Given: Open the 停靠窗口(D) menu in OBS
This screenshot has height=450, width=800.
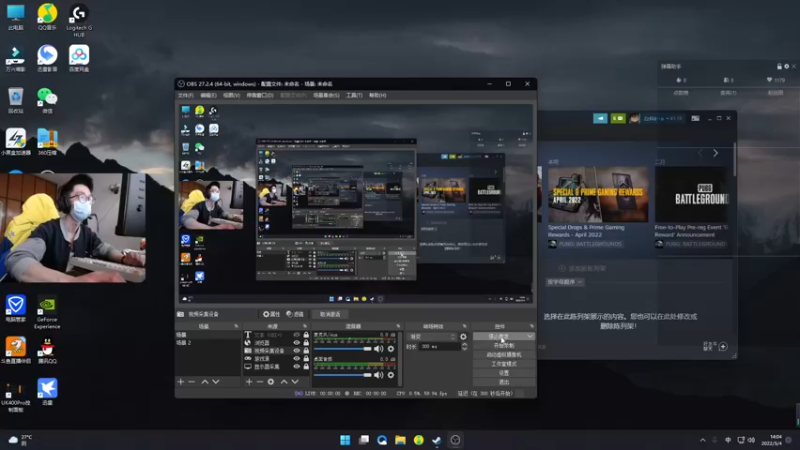Looking at the screenshot, I should click(260, 95).
